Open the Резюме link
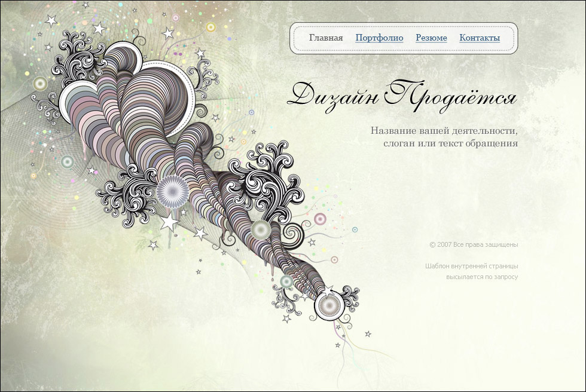Image resolution: width=586 pixels, height=392 pixels. [431, 38]
